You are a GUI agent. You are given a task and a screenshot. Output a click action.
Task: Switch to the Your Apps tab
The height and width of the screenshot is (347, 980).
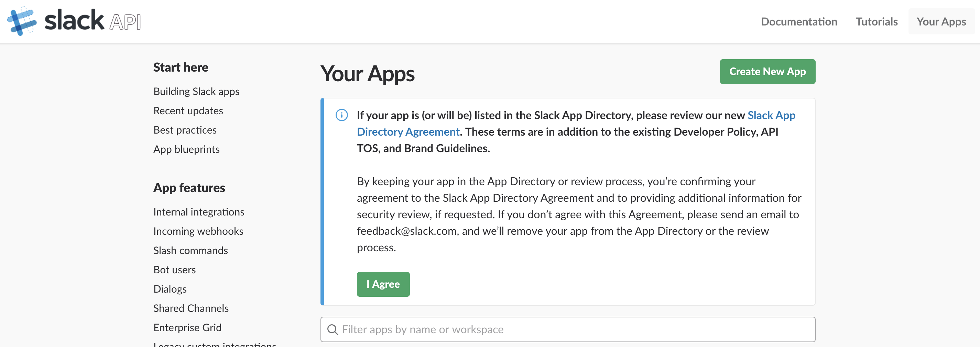click(941, 22)
